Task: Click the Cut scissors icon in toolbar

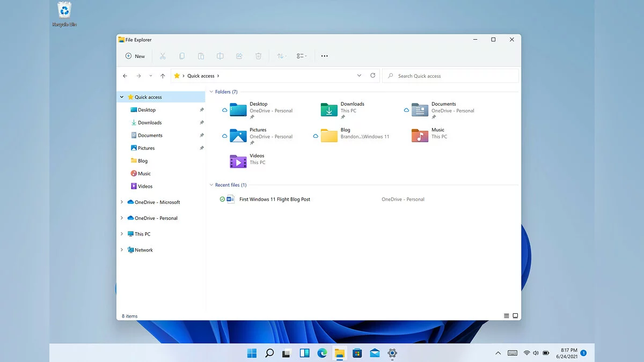Action: [163, 56]
